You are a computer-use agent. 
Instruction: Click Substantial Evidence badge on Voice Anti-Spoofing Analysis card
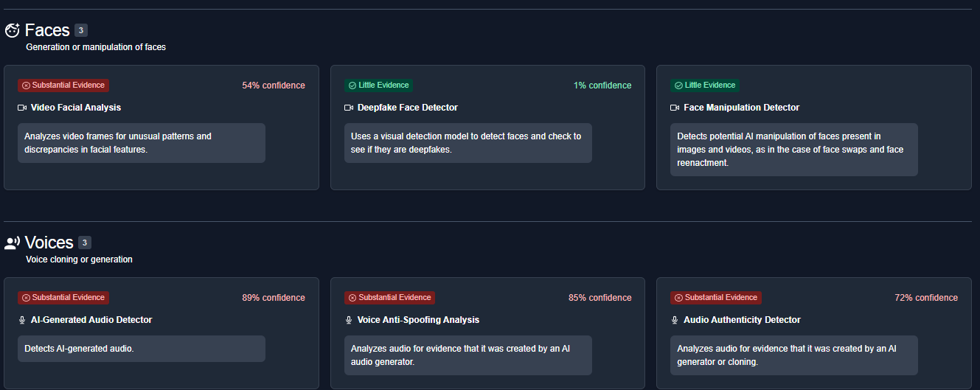(x=389, y=298)
